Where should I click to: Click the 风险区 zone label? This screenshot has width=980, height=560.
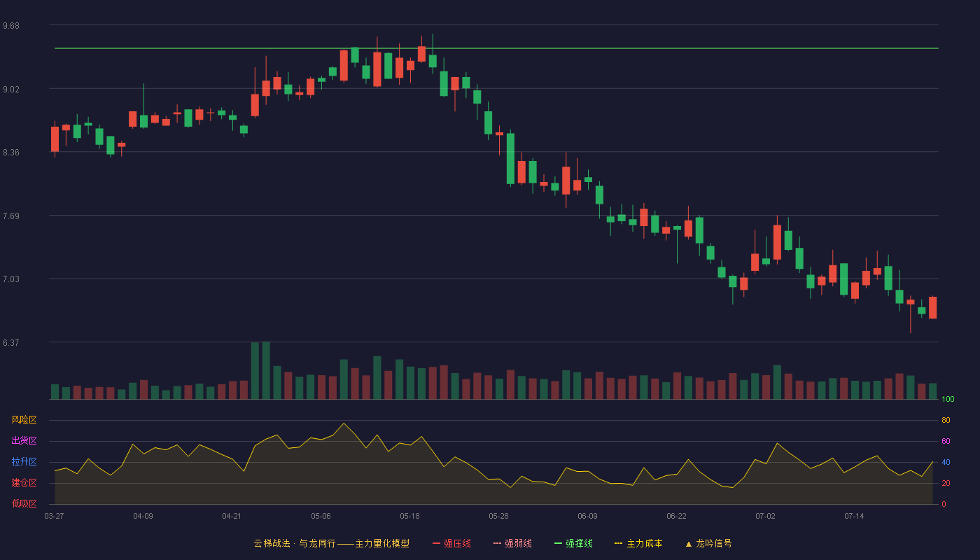pyautogui.click(x=24, y=420)
